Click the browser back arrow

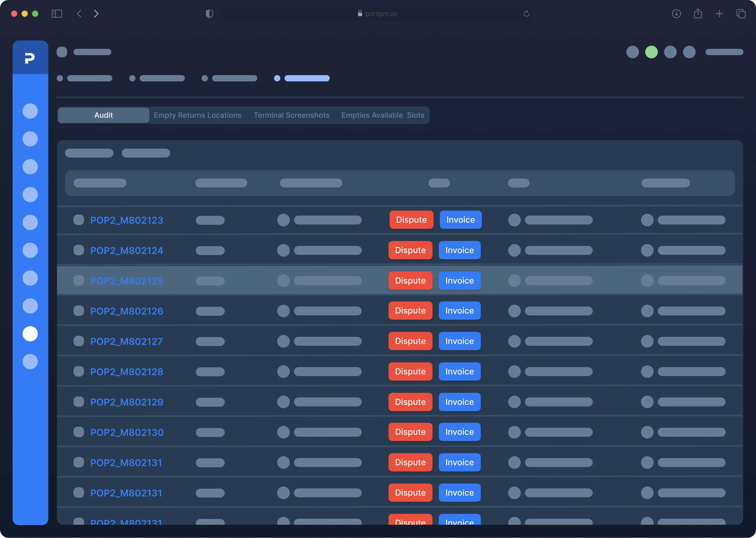click(79, 13)
